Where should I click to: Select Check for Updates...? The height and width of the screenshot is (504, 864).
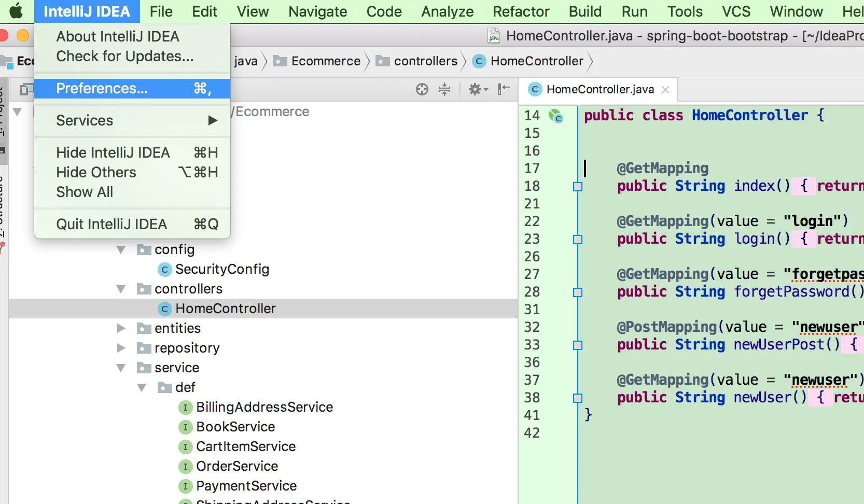tap(132, 56)
